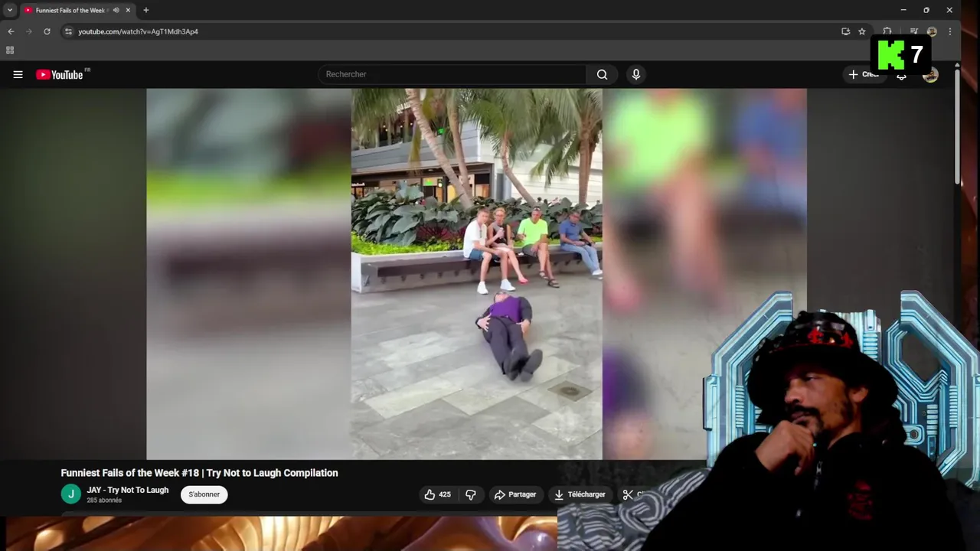Open the channel's J avatar

(x=70, y=494)
